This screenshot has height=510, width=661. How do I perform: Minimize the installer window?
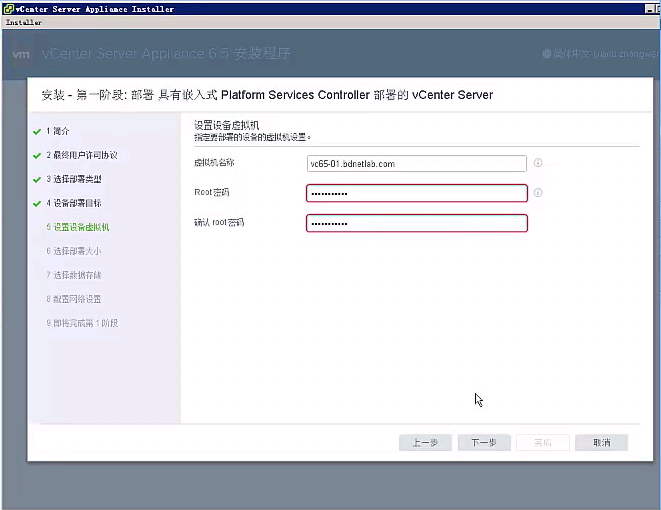(650, 9)
